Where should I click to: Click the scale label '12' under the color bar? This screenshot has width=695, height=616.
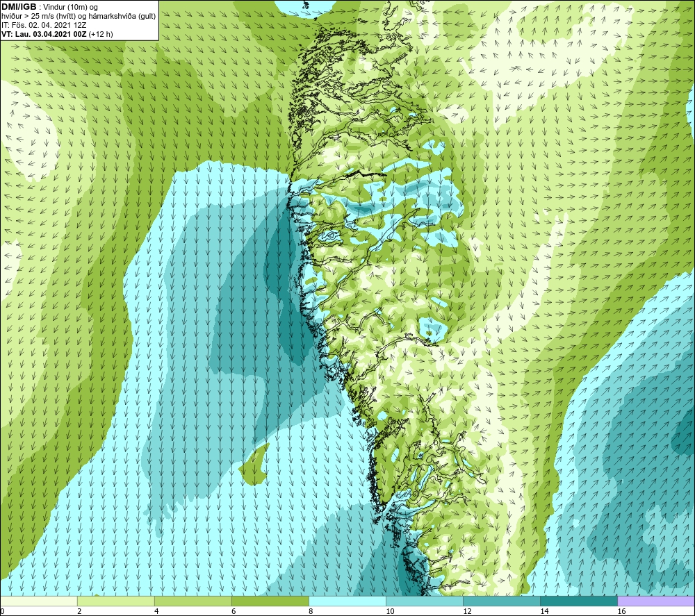pos(467,611)
